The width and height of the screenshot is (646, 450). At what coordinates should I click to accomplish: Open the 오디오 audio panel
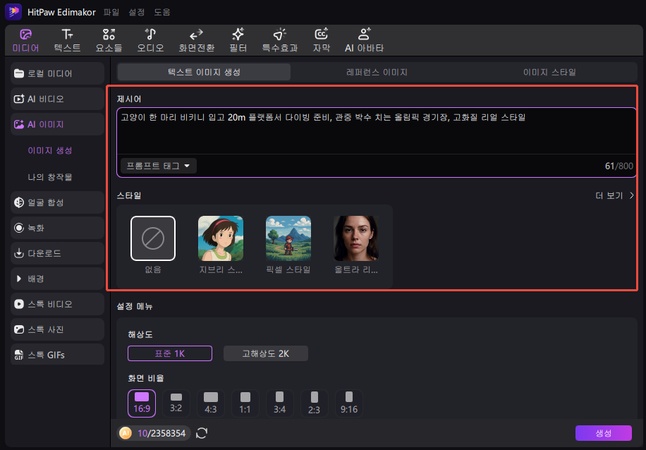coord(150,40)
